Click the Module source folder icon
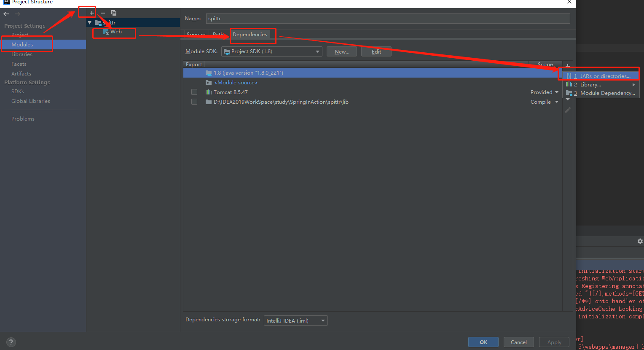 coord(208,83)
